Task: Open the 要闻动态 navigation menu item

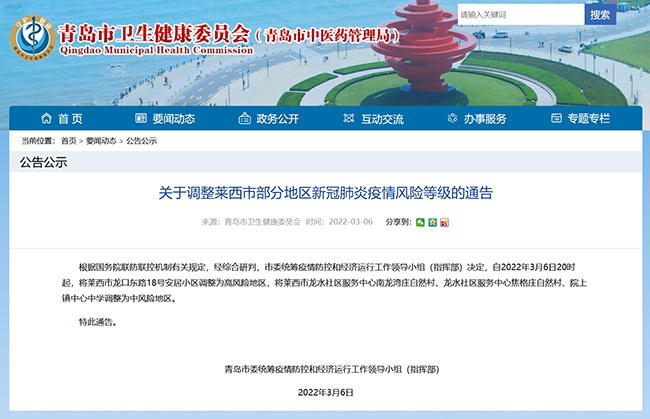Action: coord(173,119)
